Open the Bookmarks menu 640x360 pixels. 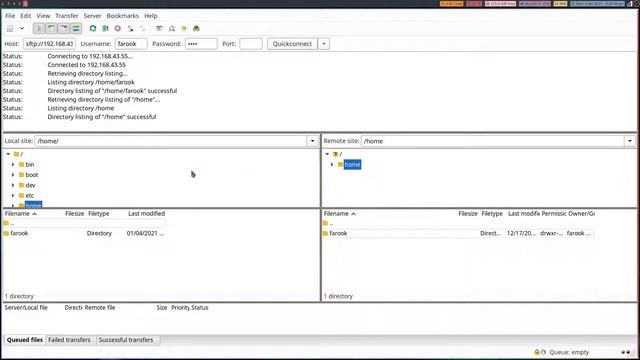123,16
